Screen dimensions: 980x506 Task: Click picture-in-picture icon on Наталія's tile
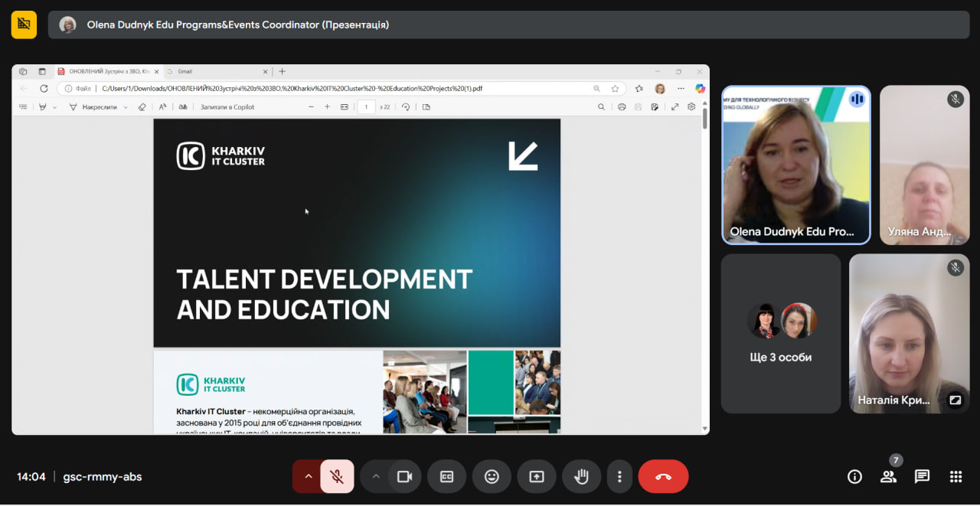click(x=955, y=400)
